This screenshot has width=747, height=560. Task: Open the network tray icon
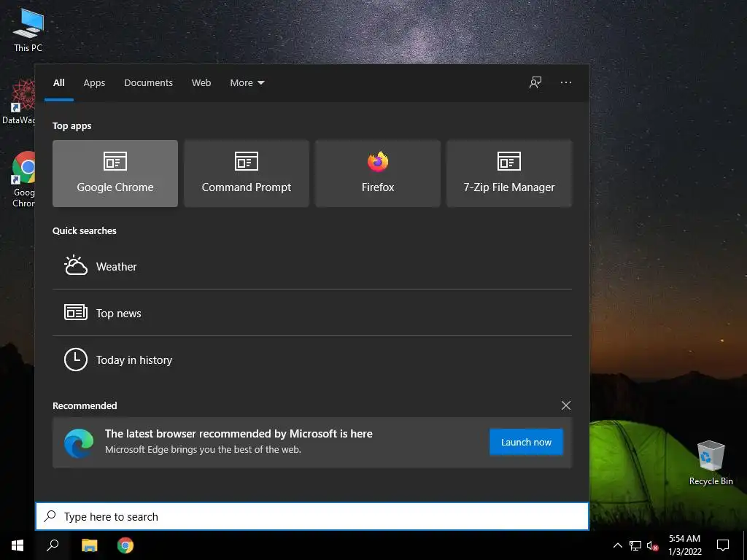pyautogui.click(x=635, y=545)
